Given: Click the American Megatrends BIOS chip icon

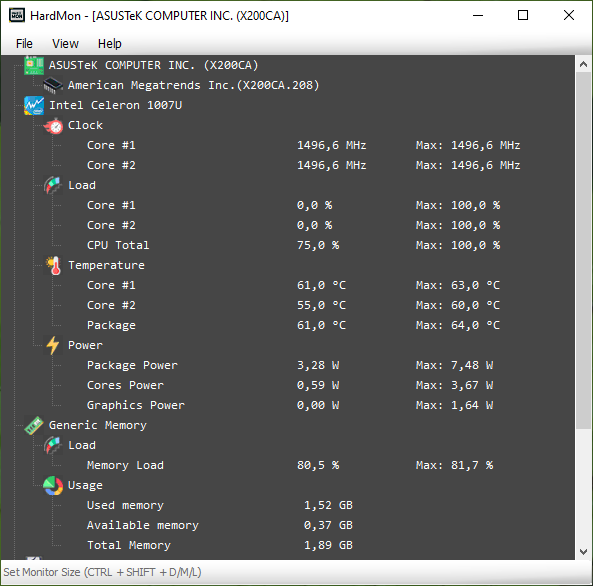Looking at the screenshot, I should (x=53, y=85).
